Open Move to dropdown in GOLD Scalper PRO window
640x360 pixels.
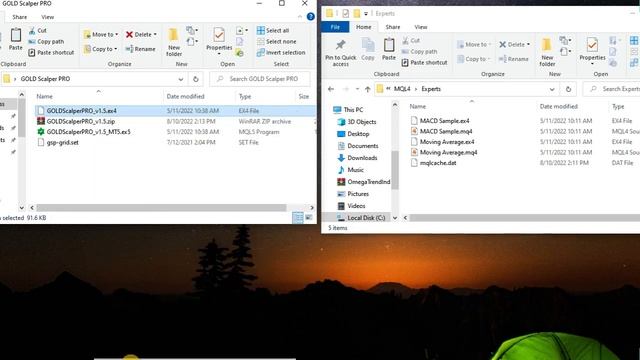click(x=101, y=34)
